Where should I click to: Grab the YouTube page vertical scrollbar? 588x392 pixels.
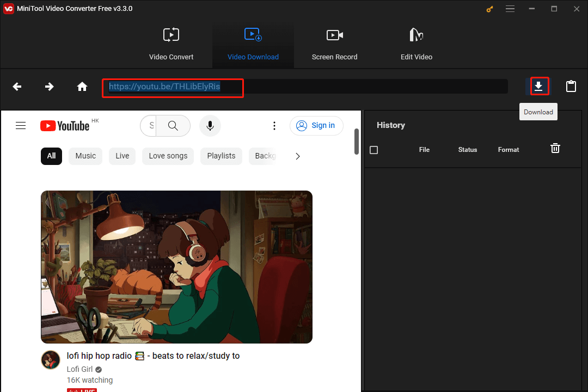tap(356, 142)
